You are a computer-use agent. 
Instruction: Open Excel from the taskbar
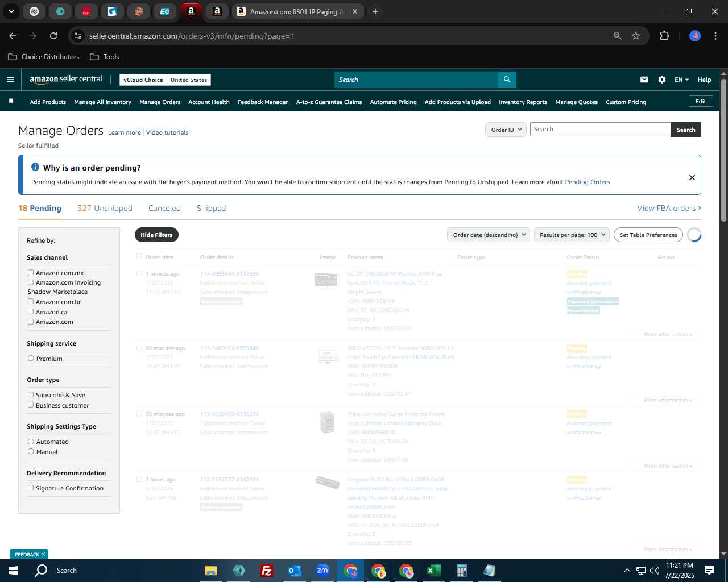[x=433, y=570]
